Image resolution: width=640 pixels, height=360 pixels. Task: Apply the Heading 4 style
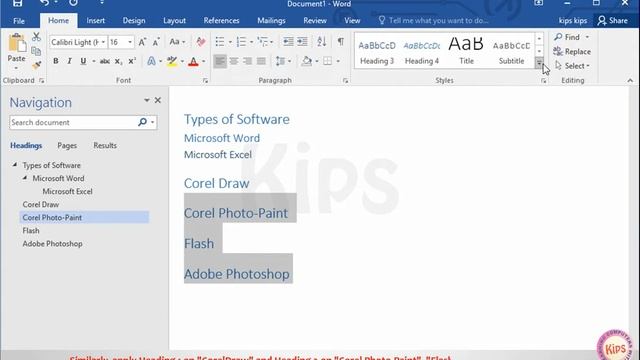point(422,51)
